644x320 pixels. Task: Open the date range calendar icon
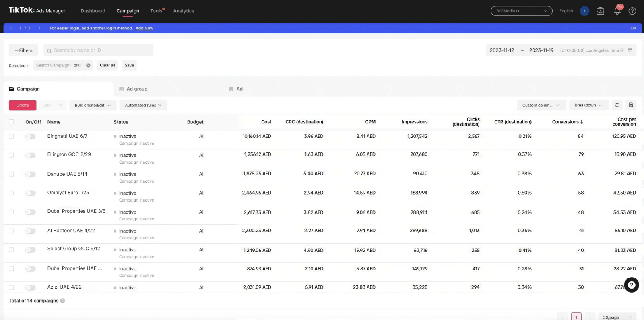coord(630,50)
